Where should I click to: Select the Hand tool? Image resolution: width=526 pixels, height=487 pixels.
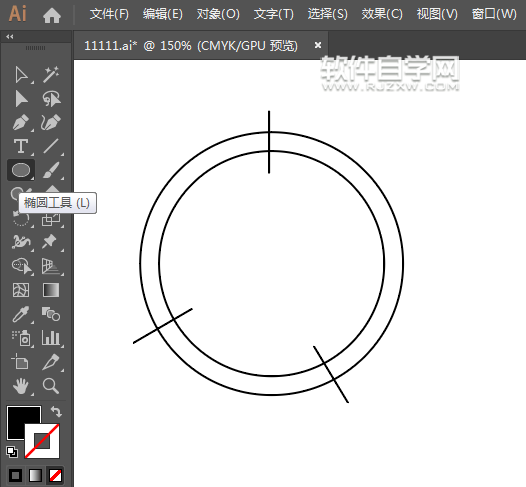coord(21,386)
